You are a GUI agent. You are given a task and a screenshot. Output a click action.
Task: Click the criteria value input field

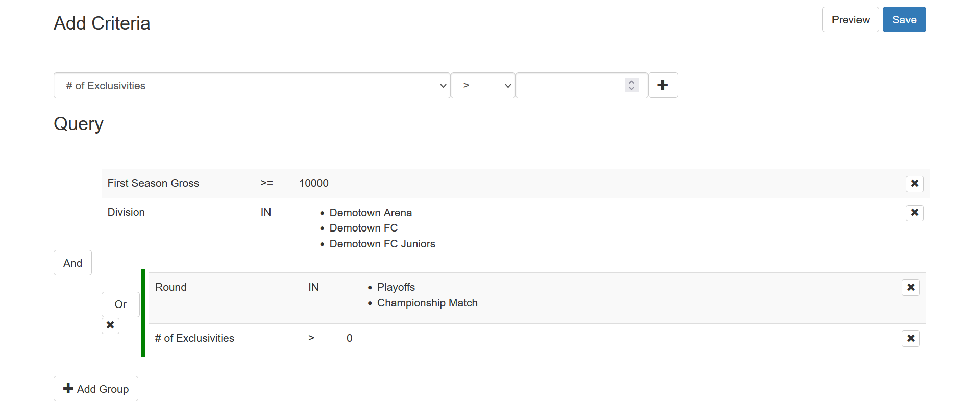581,86
